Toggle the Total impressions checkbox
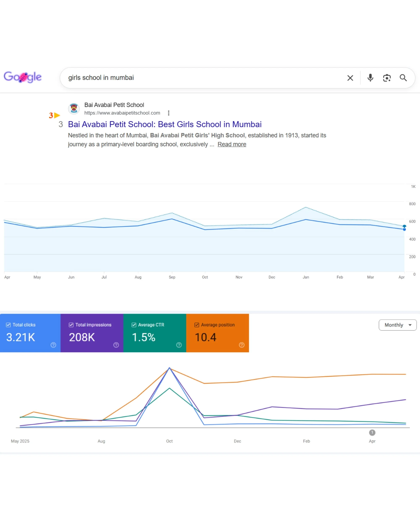This screenshot has height=525, width=420. coord(71,325)
